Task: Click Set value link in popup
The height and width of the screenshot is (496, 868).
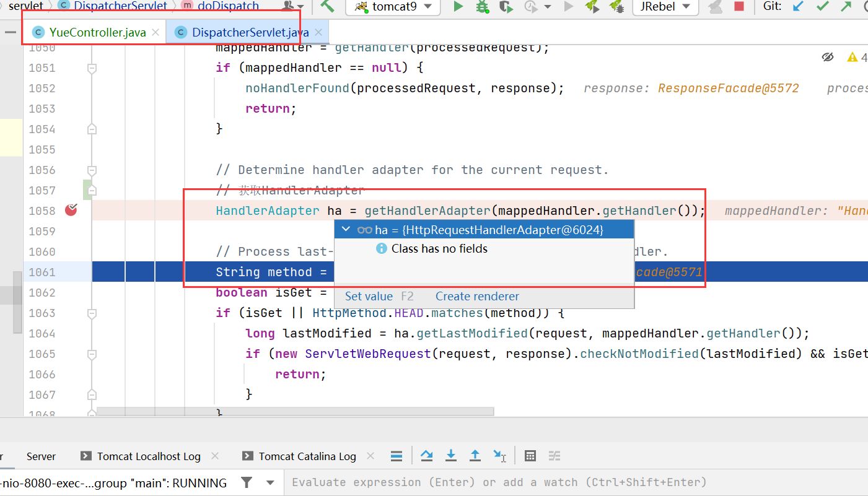Action: tap(369, 296)
